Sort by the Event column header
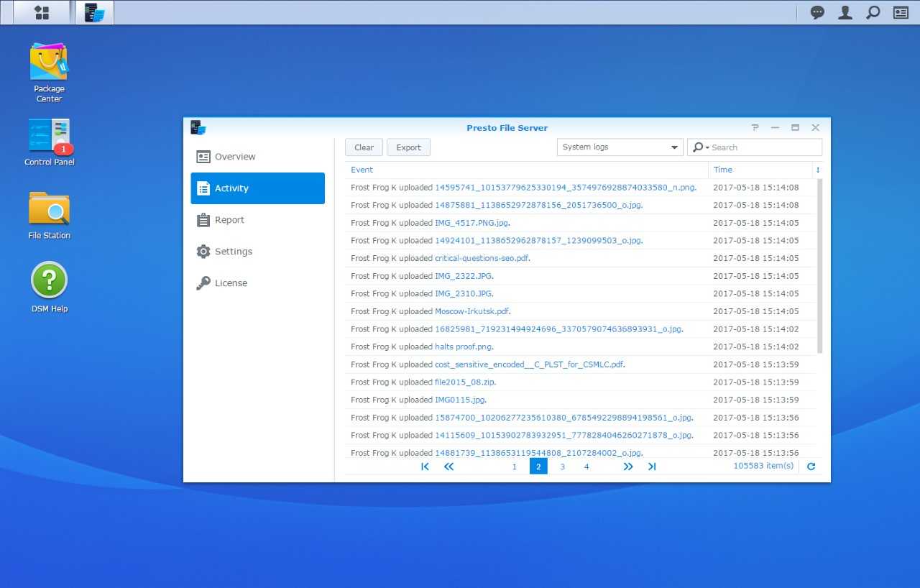The image size is (920, 588). (x=526, y=170)
